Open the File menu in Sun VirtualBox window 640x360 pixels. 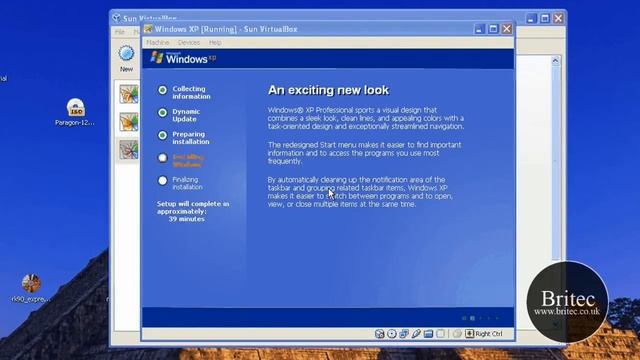(120, 32)
